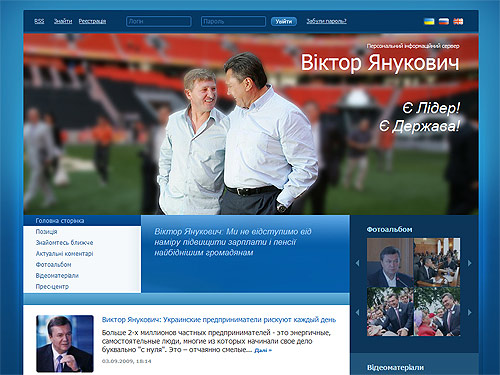Switch language via the British flag icon
Screen dimensions: 500x375
coord(458,22)
